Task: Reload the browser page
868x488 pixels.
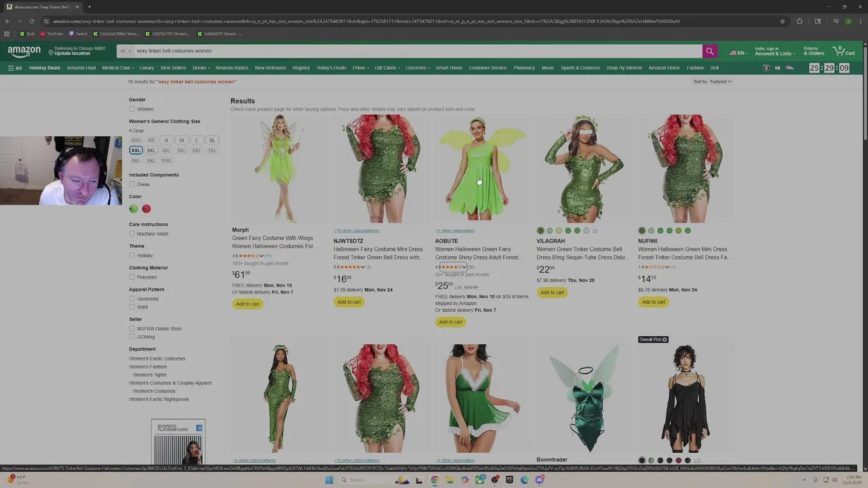Action: tap(31, 21)
